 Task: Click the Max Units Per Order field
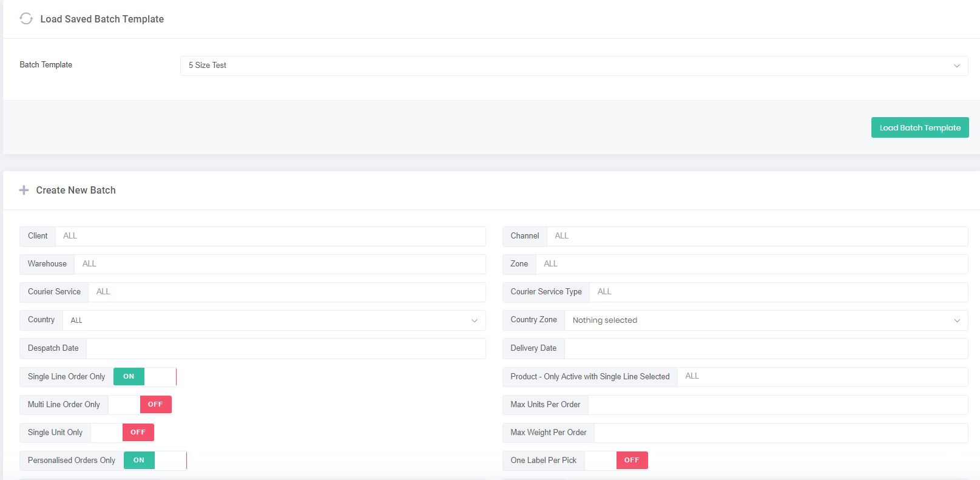coord(779,405)
